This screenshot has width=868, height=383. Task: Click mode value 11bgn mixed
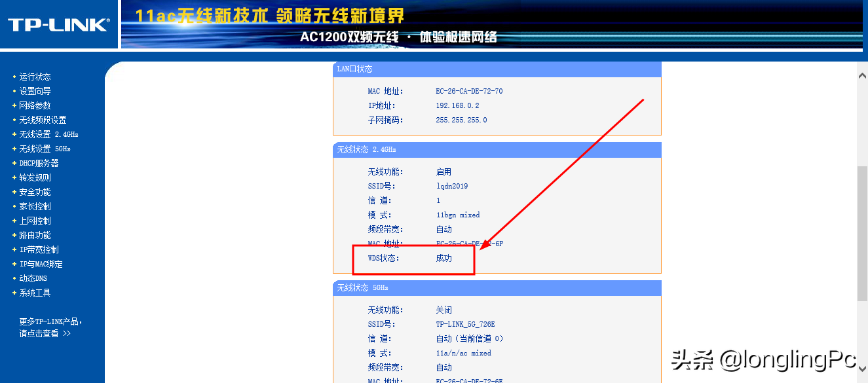458,215
